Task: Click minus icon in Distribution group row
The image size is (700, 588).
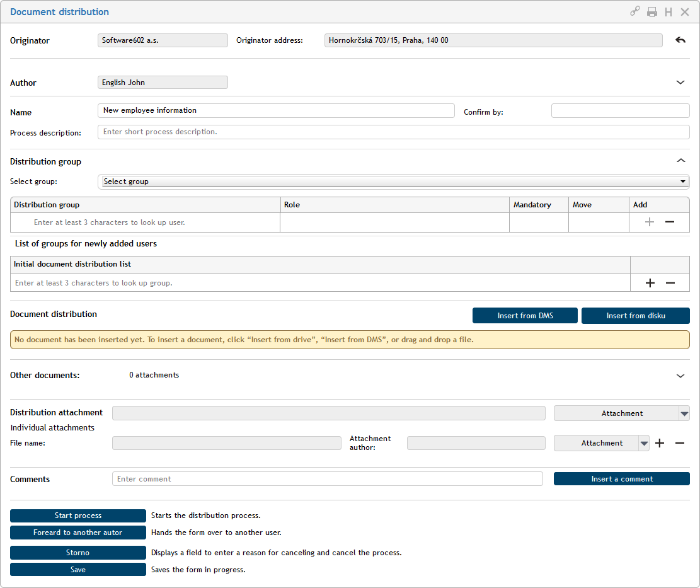Action: 670,222
